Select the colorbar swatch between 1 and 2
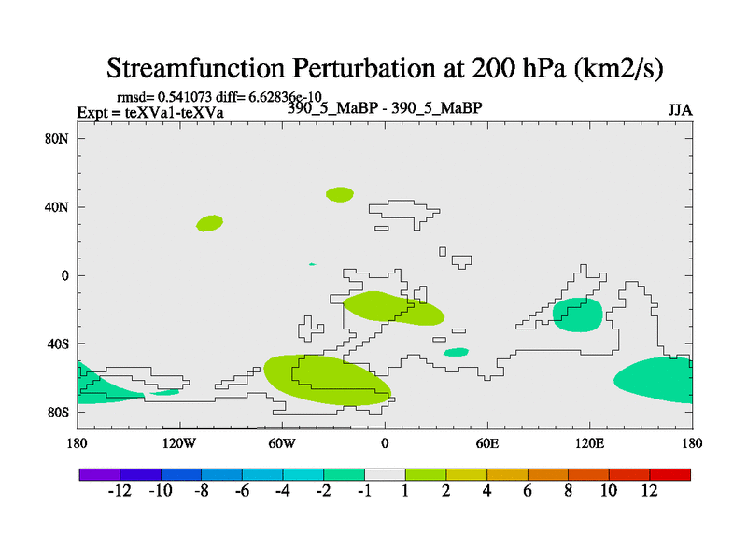The height and width of the screenshot is (560, 747). point(426,474)
